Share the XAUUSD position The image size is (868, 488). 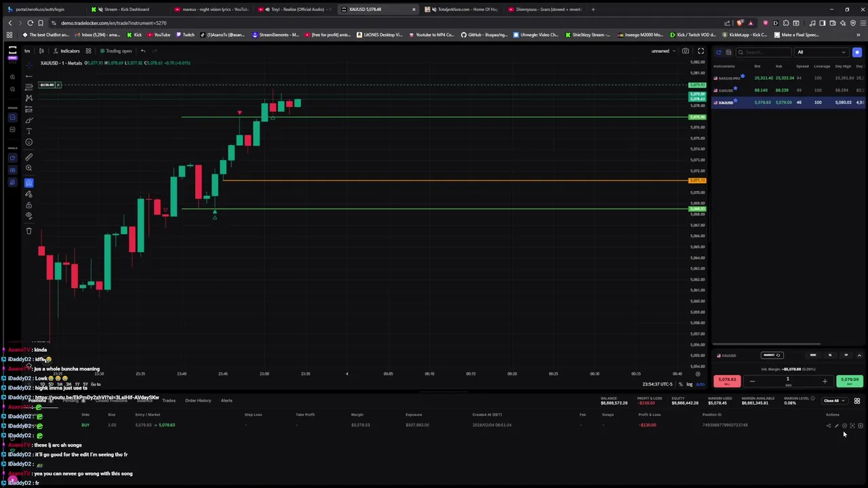click(x=828, y=426)
